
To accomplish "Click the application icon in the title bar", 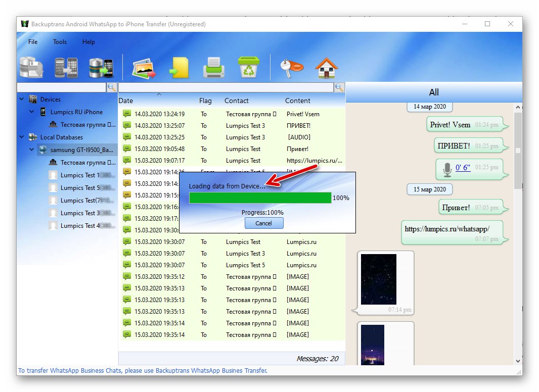I will (25, 24).
